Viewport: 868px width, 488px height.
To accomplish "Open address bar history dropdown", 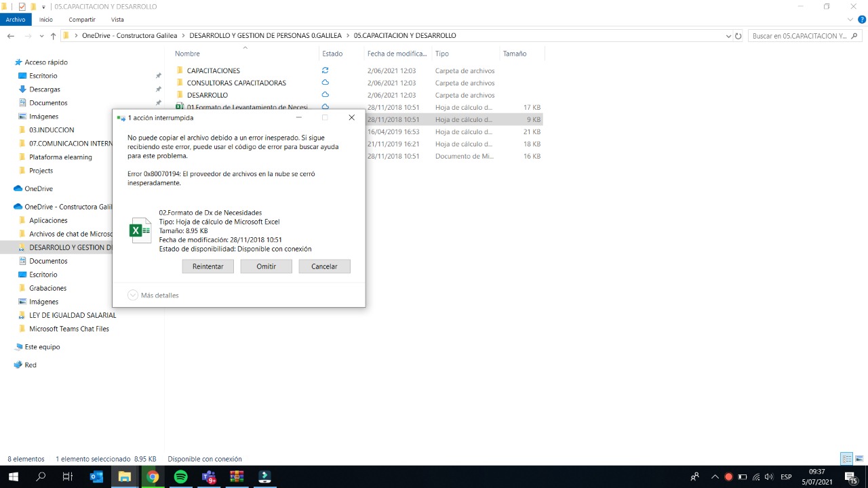I will tap(728, 36).
